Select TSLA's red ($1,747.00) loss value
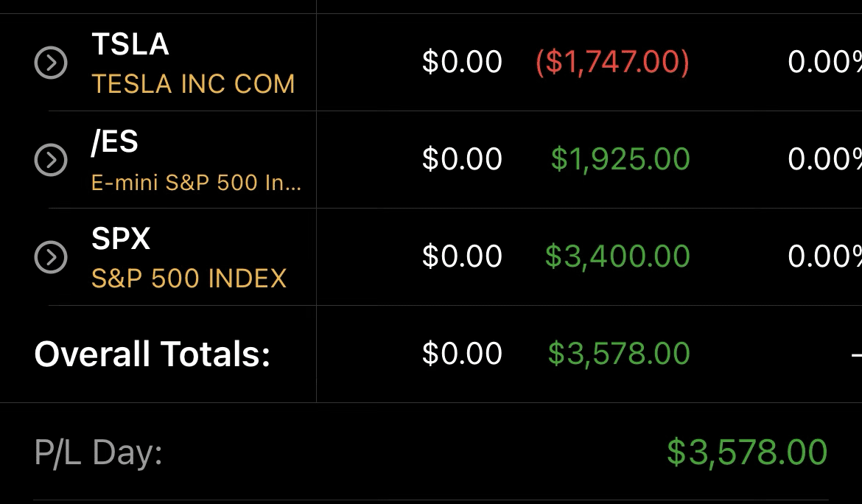 [612, 63]
